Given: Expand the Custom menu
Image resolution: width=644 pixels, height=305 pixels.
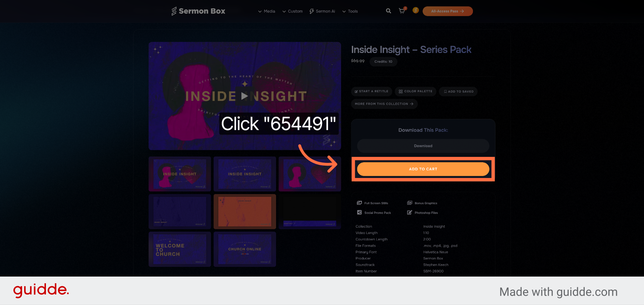Looking at the screenshot, I should click(292, 11).
